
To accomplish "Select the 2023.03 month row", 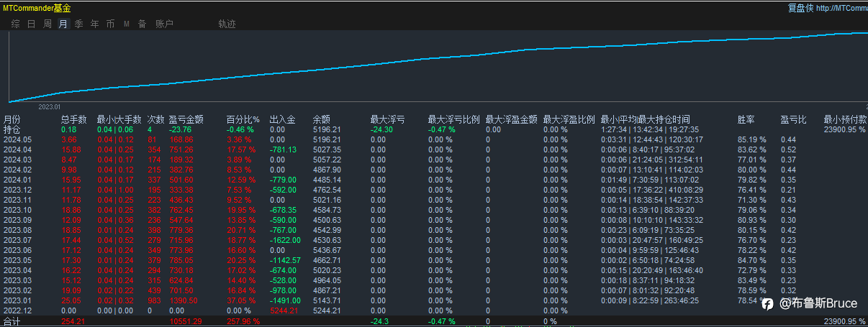I will [x=434, y=280].
